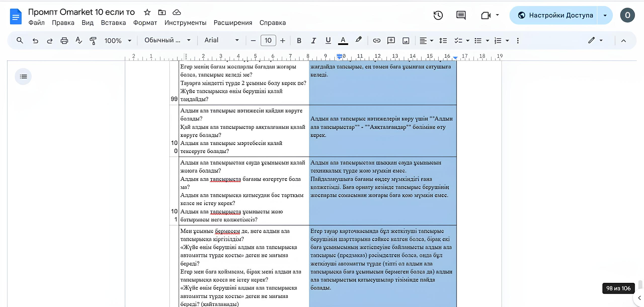Open the Вставка menu
This screenshot has width=644, height=307.
point(113,23)
